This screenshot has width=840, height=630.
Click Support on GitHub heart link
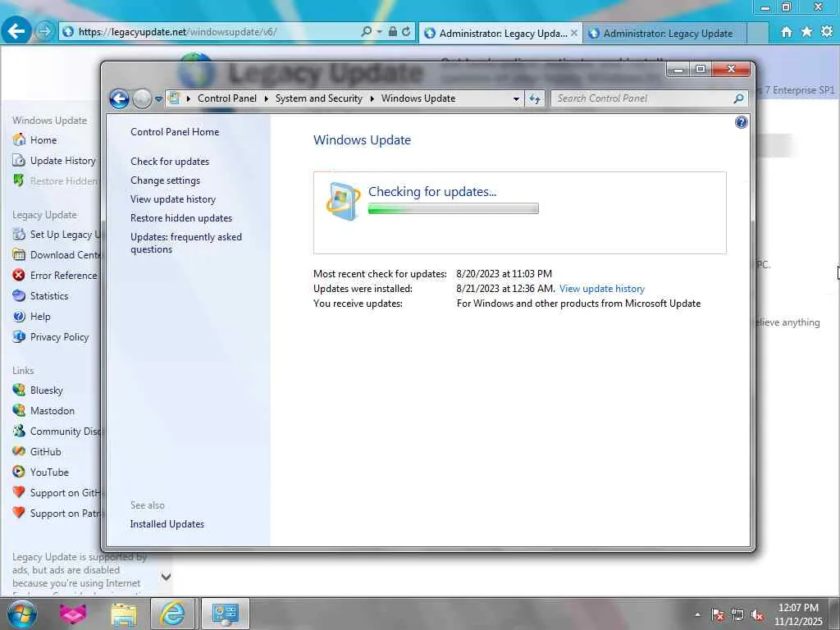click(56, 493)
